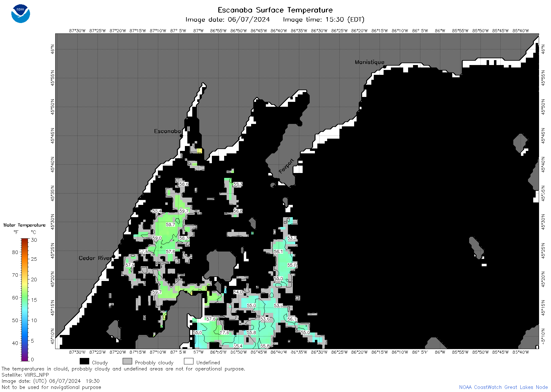Click the gray Probably cloudy legend swatch

point(127,361)
